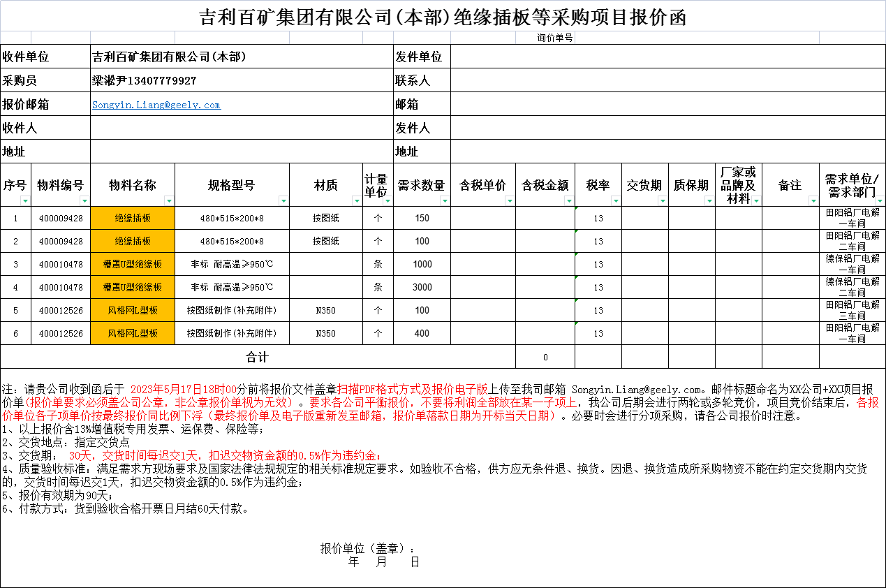The image size is (886, 588).
Task: Select tax rate 13 in row 2
Action: (x=598, y=241)
